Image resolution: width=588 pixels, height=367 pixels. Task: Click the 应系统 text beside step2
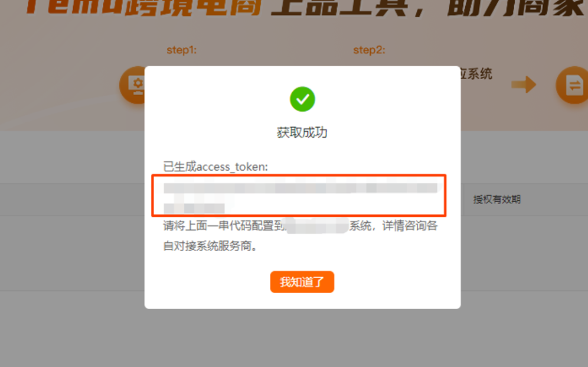[476, 74]
